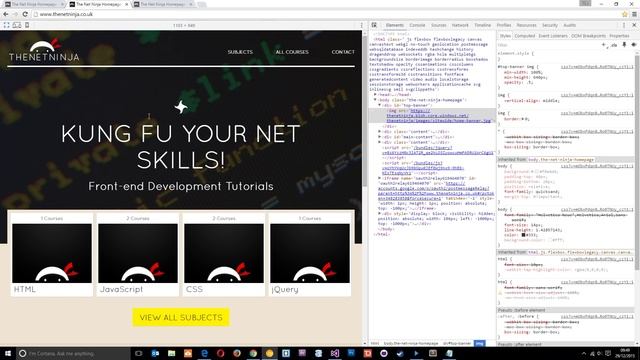Open the JavaScript course card
This screenshot has width=640, height=360.
click(x=138, y=254)
